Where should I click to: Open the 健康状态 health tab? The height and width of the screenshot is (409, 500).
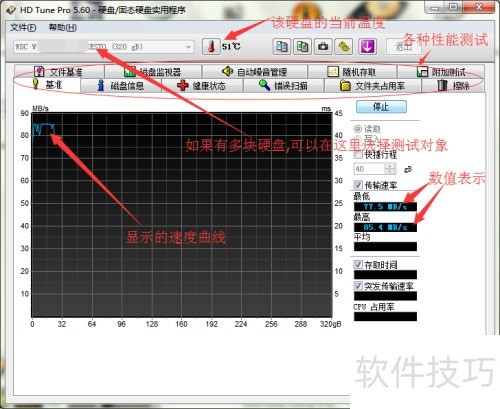(x=202, y=86)
